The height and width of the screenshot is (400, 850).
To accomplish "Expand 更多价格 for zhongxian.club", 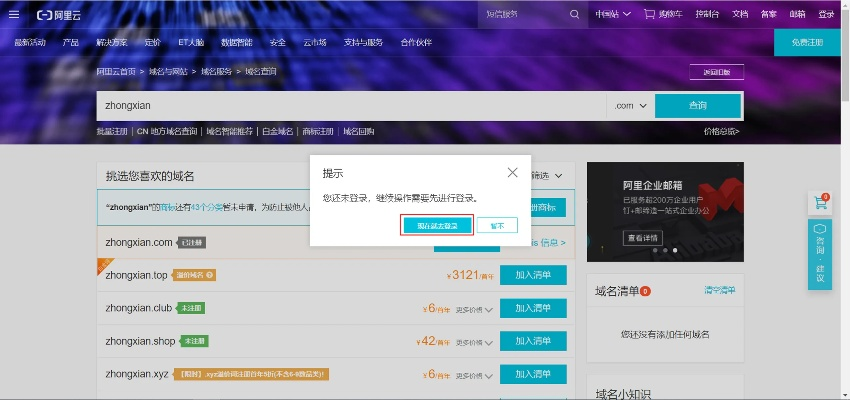I will coord(474,309).
